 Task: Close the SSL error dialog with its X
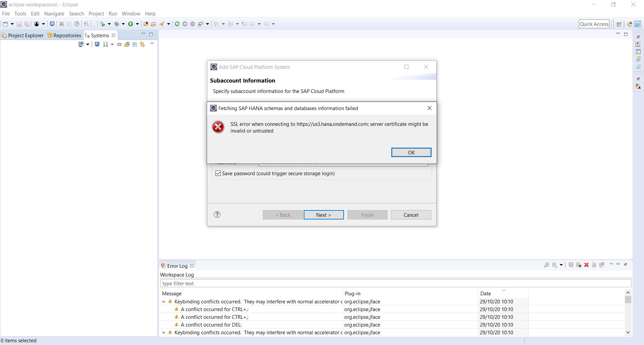pyautogui.click(x=429, y=108)
